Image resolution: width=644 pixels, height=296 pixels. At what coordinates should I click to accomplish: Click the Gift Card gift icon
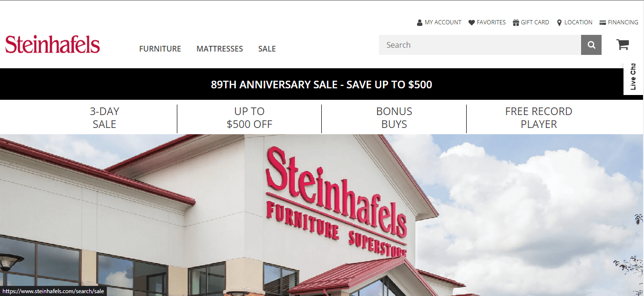click(x=516, y=22)
